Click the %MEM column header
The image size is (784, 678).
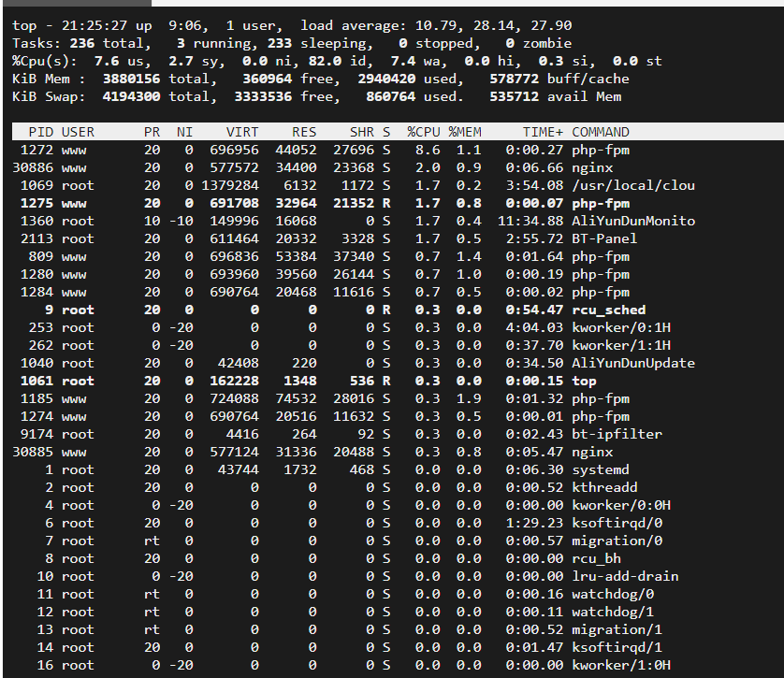[464, 132]
